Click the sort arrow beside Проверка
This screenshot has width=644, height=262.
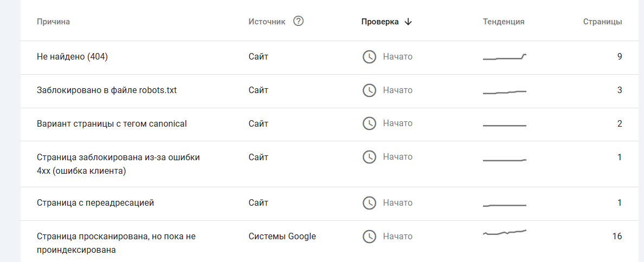point(409,22)
